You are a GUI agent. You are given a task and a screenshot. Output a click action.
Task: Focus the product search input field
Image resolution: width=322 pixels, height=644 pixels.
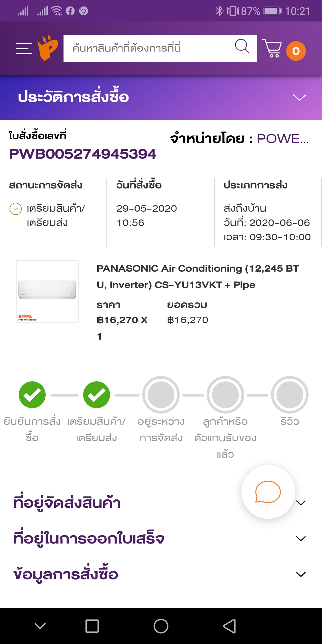click(x=149, y=48)
